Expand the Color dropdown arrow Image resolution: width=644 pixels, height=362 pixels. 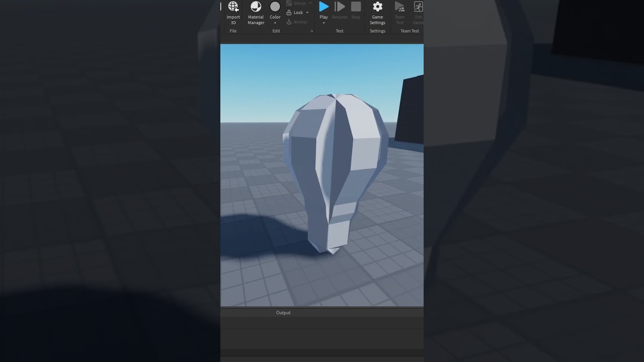275,23
